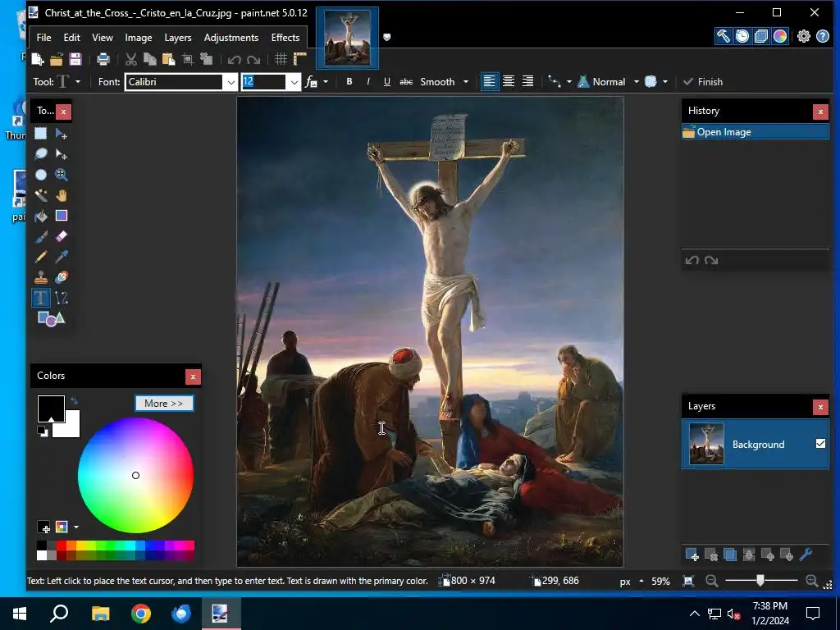Close the Colors panel
Viewport: 840px width, 630px height.
[193, 377]
